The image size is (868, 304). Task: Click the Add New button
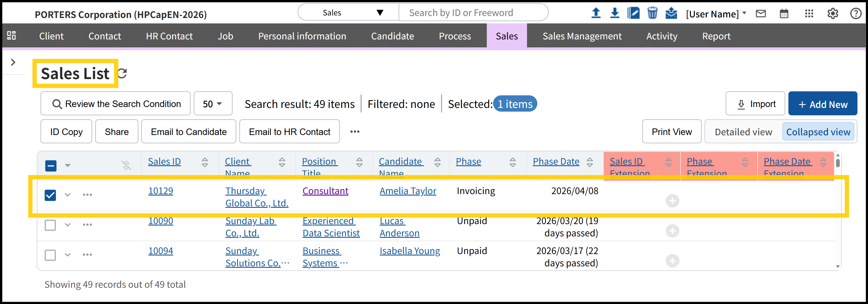[x=822, y=104]
